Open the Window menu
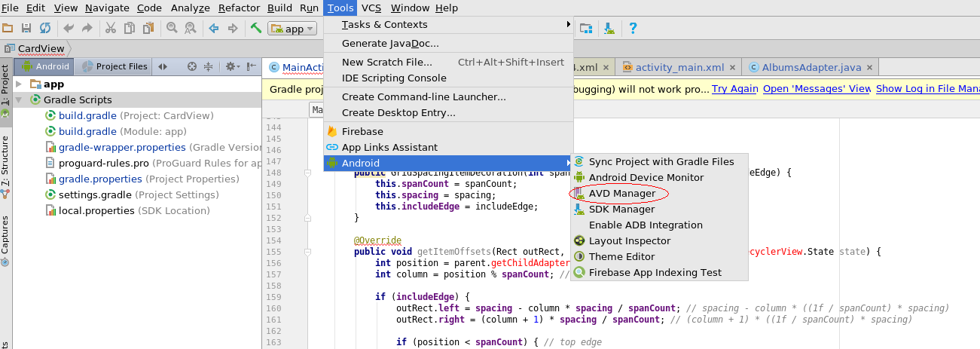Viewport: 980px width, 349px height. pos(410,8)
